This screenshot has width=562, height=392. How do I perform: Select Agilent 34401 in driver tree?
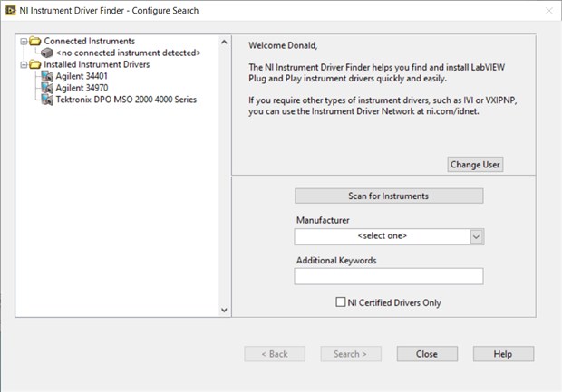(x=82, y=76)
